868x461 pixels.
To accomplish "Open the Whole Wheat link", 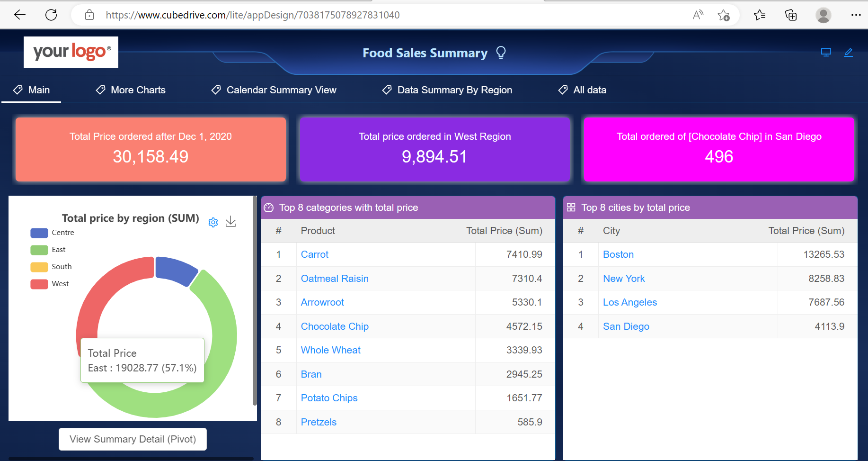I will tap(331, 350).
